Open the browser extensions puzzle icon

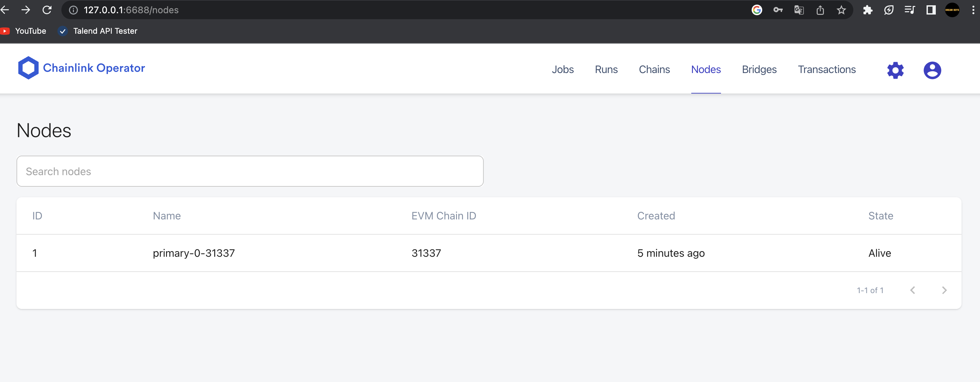point(867,10)
